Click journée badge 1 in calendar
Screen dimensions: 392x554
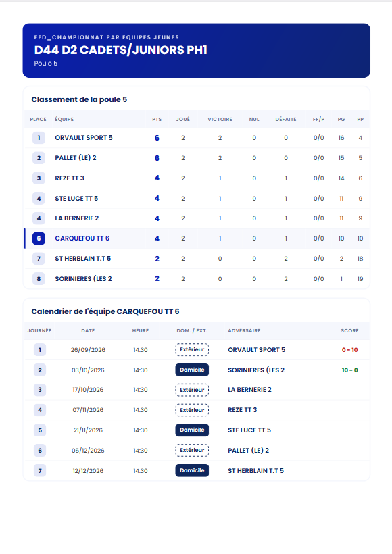tap(40, 350)
